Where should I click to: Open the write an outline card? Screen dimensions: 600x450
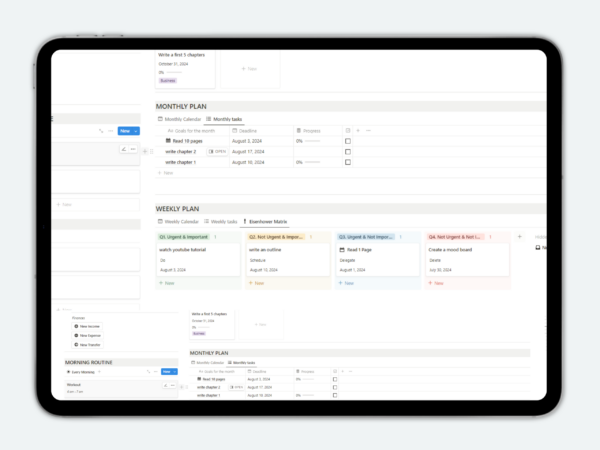click(288, 260)
